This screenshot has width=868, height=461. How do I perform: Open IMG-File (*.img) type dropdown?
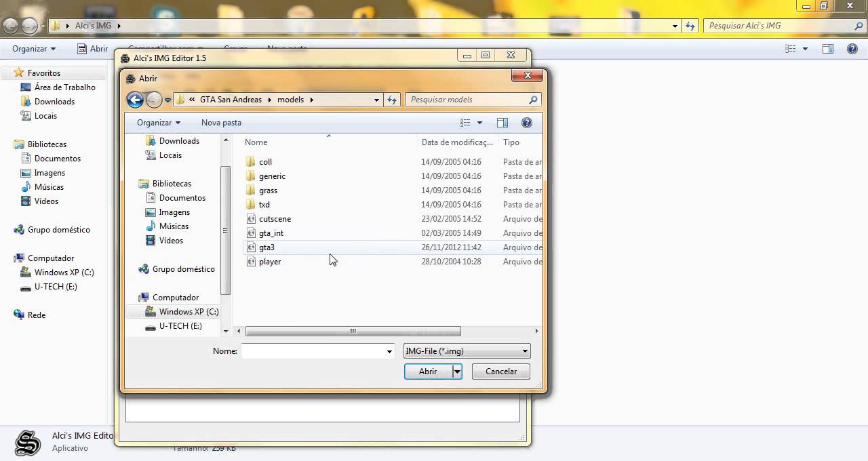467,351
